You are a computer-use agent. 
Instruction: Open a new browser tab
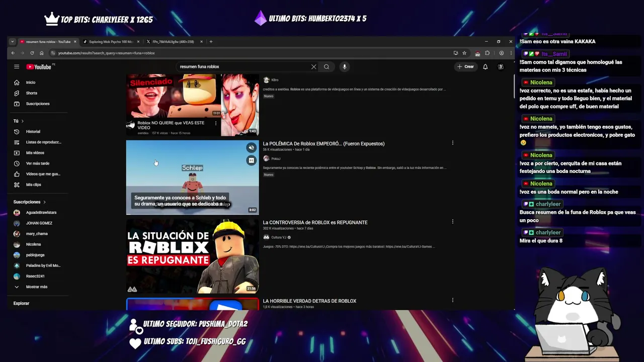211,42
